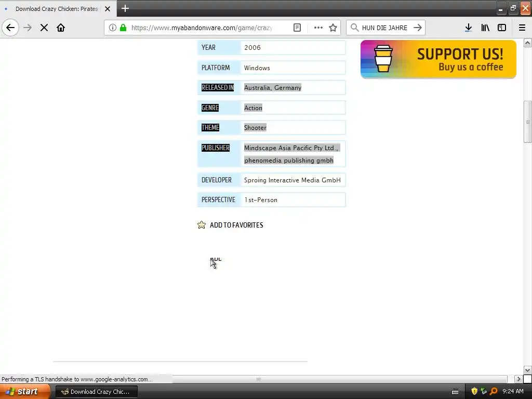Image resolution: width=532 pixels, height=399 pixels.
Task: Click the forward navigation arrow
Action: 28,28
